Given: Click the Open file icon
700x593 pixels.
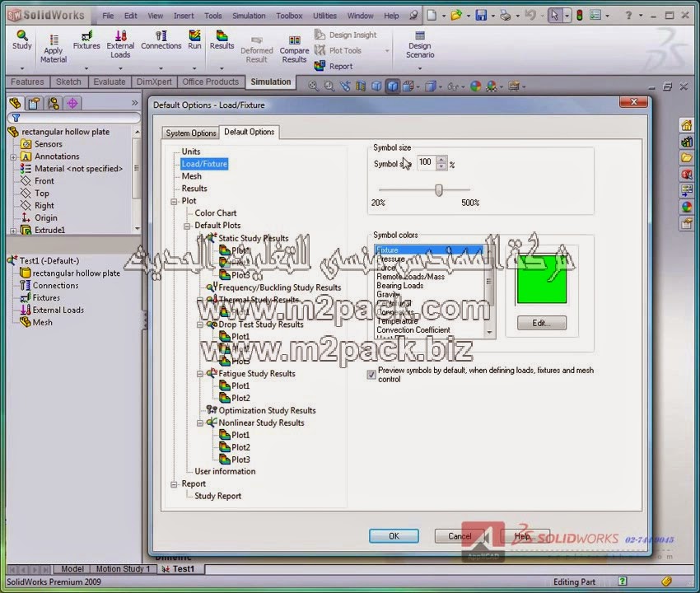Looking at the screenshot, I should click(x=456, y=15).
